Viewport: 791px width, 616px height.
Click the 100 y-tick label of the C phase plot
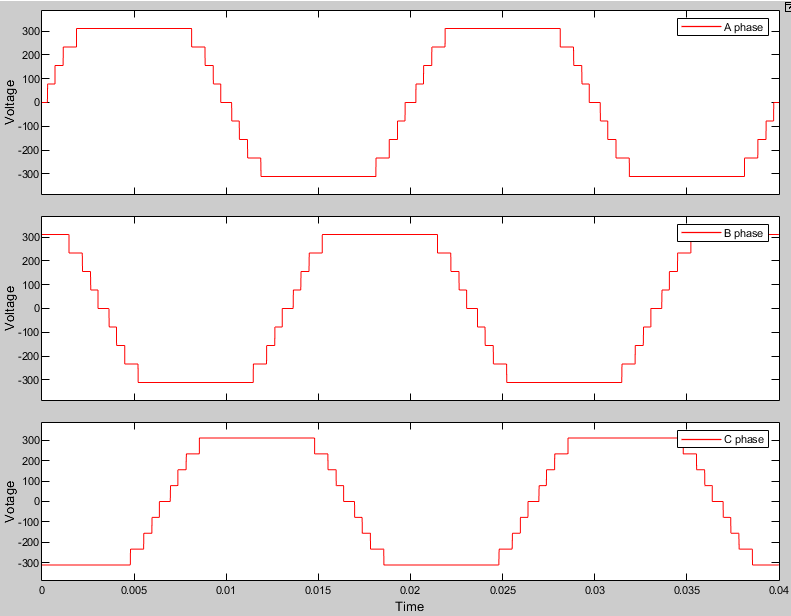point(31,481)
